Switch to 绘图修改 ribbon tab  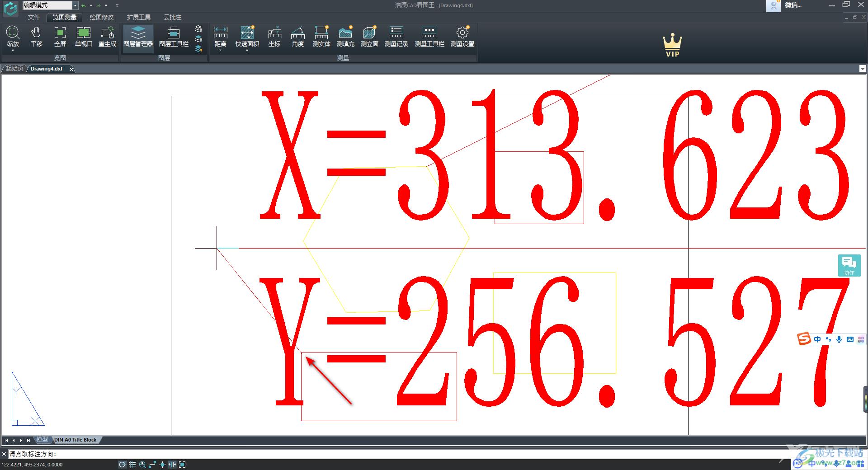tap(101, 17)
